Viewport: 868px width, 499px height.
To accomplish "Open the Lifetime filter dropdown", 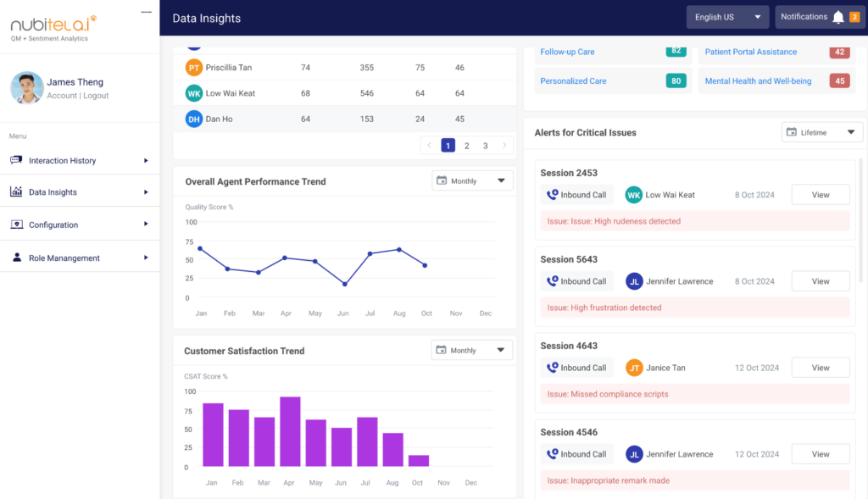I will click(821, 131).
